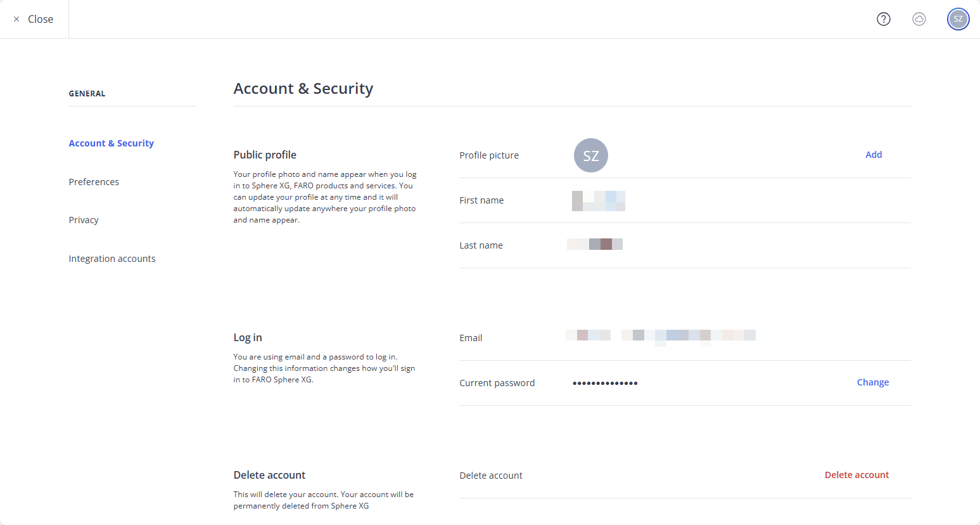Change the current password
This screenshot has width=980, height=525.
[873, 382]
